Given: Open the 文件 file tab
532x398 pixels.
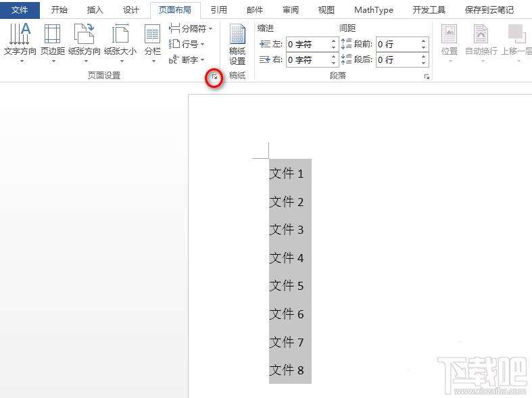Looking at the screenshot, I should point(20,10).
